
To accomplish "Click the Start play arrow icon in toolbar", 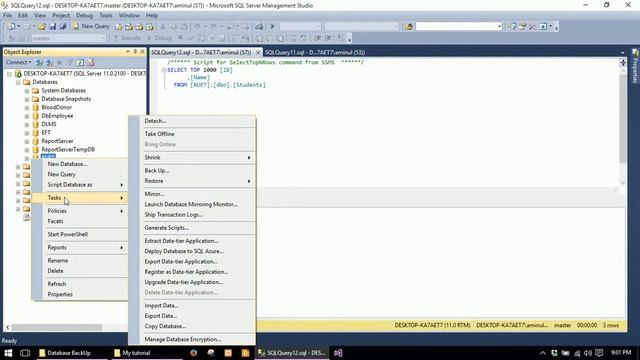I will point(272,27).
